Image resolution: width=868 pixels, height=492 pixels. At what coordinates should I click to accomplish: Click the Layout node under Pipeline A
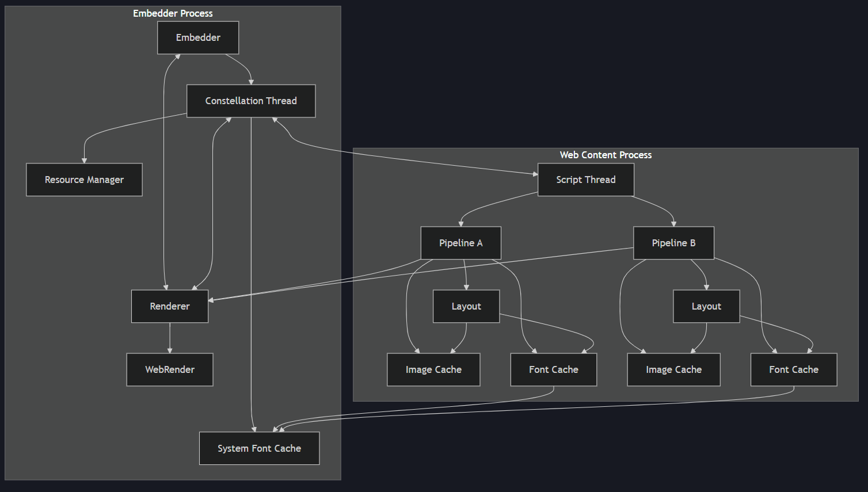pos(466,306)
